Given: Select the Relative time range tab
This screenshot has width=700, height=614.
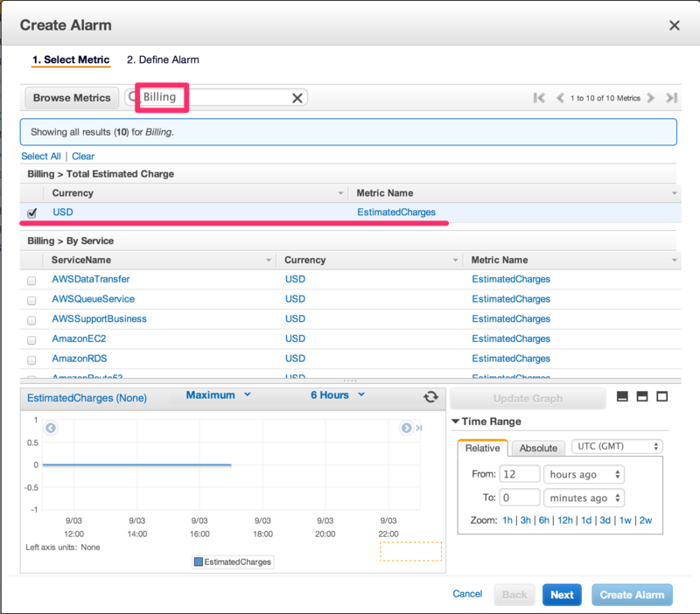Looking at the screenshot, I should [x=483, y=448].
